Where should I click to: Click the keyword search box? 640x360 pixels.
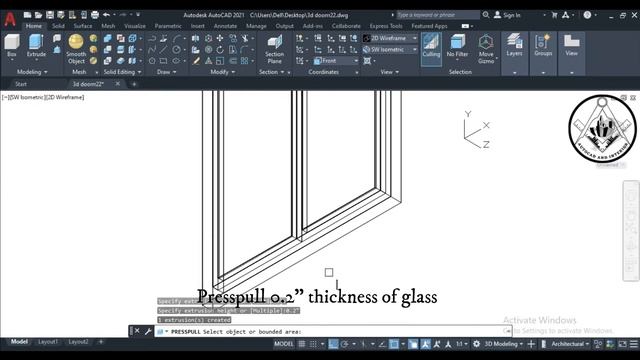(438, 15)
